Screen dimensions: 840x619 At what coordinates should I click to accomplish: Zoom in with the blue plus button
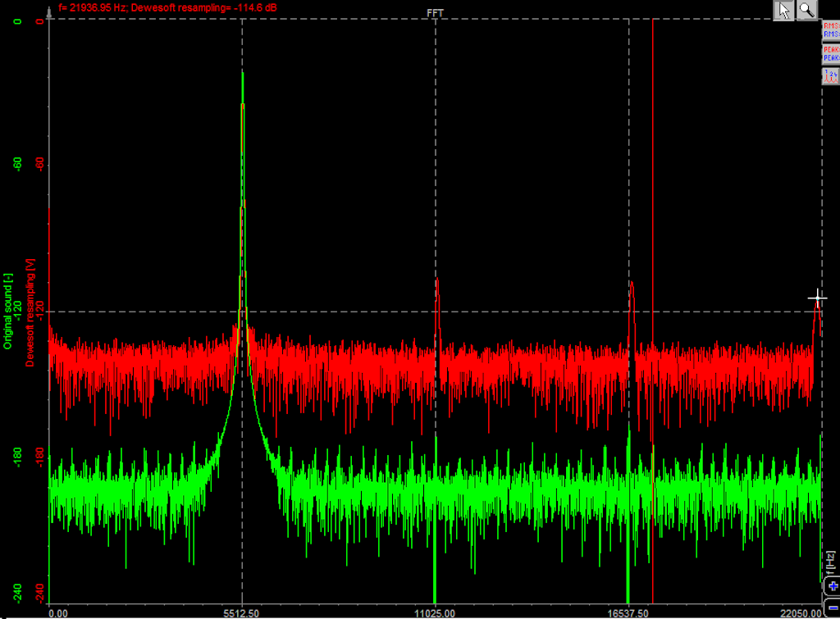833,586
